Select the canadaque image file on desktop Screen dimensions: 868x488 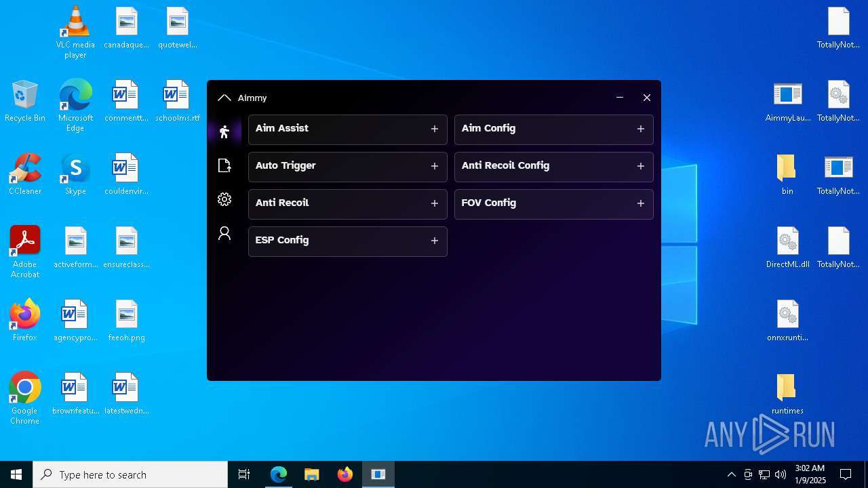[x=126, y=27]
